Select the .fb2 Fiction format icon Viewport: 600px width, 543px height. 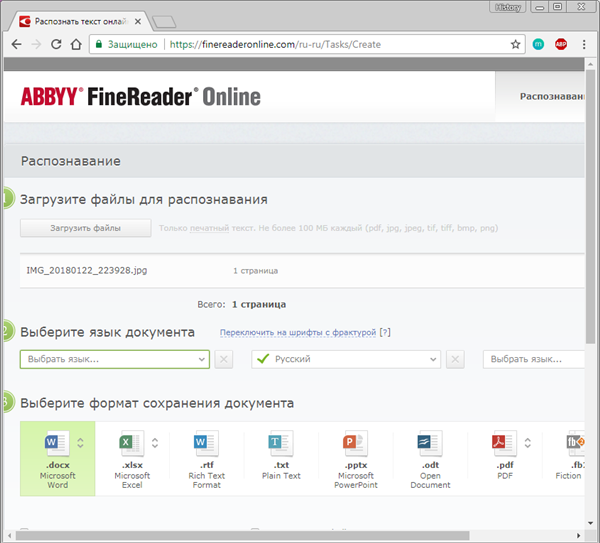click(575, 443)
